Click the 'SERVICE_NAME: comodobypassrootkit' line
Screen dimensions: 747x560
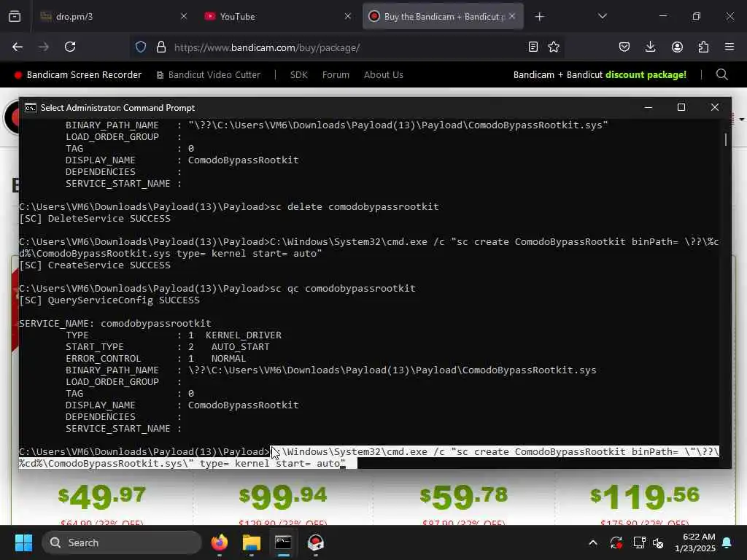coord(115,323)
